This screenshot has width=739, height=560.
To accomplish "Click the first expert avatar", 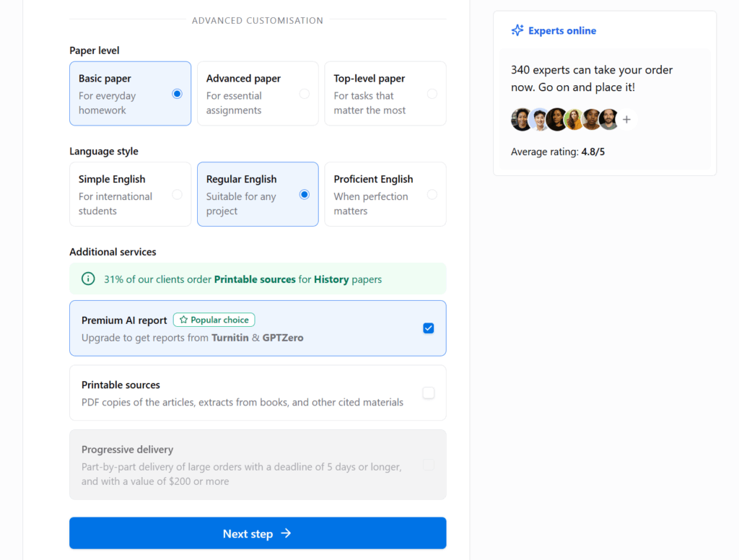I will (x=521, y=120).
